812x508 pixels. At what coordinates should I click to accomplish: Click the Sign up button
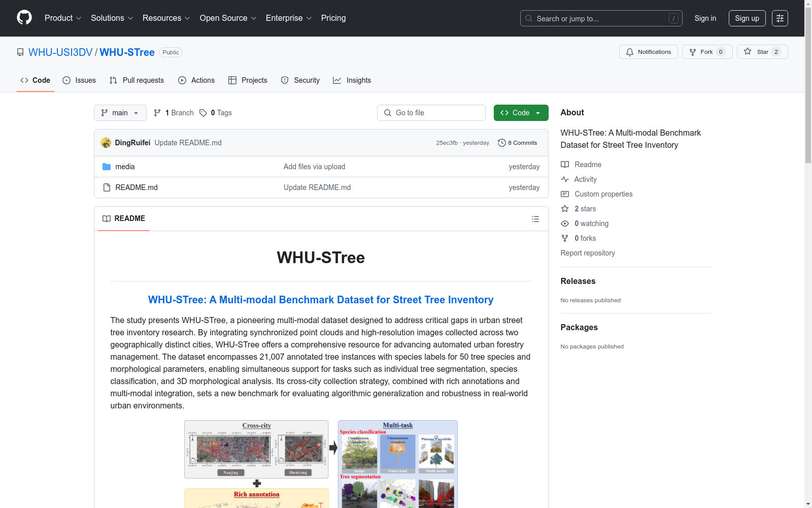pos(747,18)
